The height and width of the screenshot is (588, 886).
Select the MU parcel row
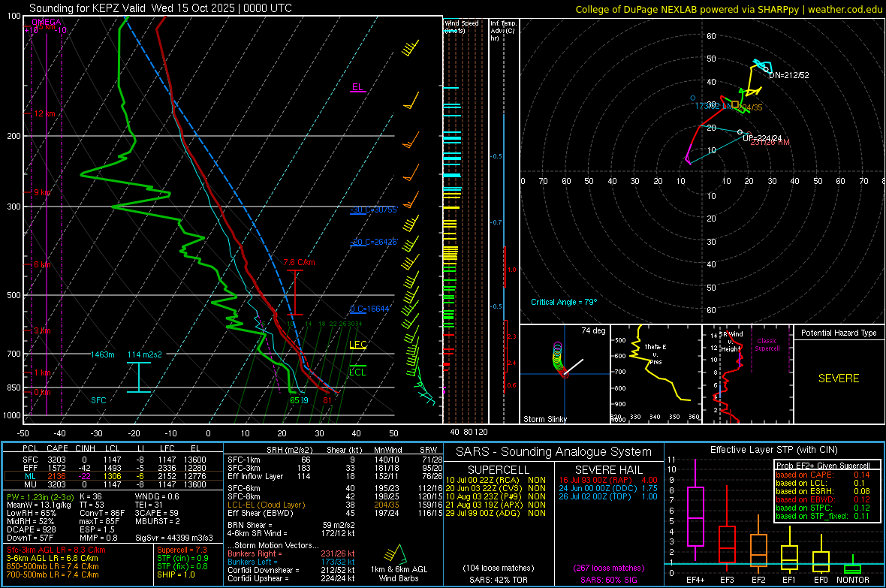tap(113, 484)
